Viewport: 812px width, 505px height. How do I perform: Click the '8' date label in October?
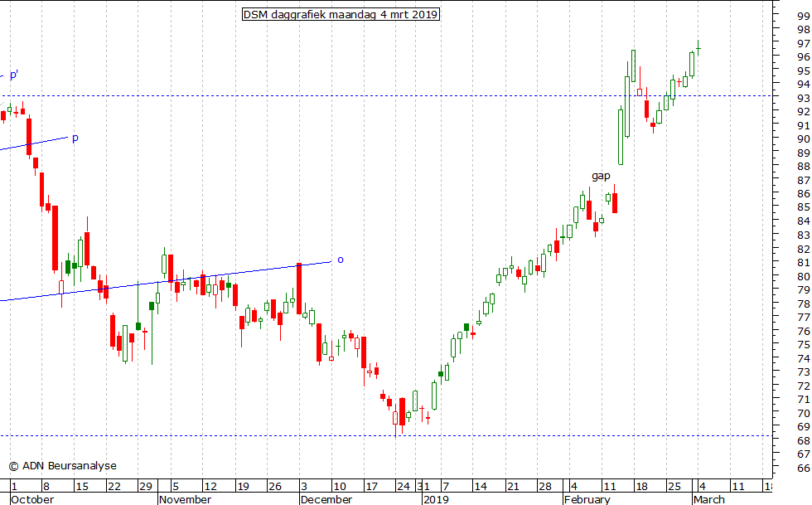46,486
